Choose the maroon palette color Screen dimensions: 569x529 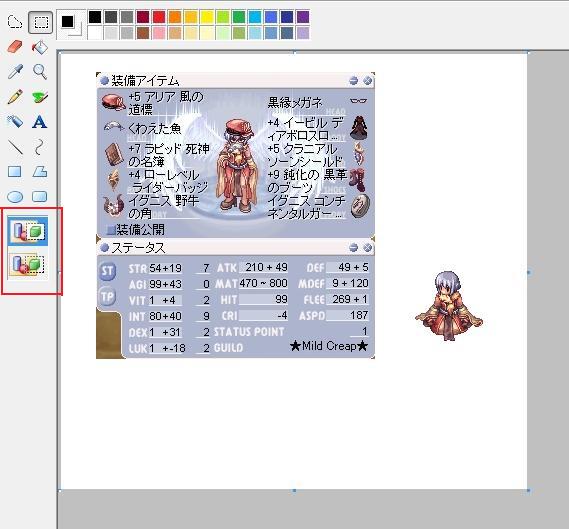coord(143,17)
